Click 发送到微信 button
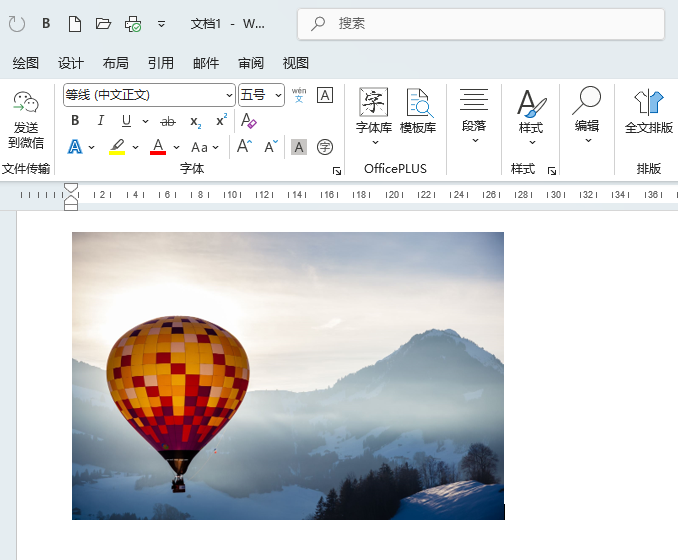This screenshot has width=678, height=560. pyautogui.click(x=26, y=120)
